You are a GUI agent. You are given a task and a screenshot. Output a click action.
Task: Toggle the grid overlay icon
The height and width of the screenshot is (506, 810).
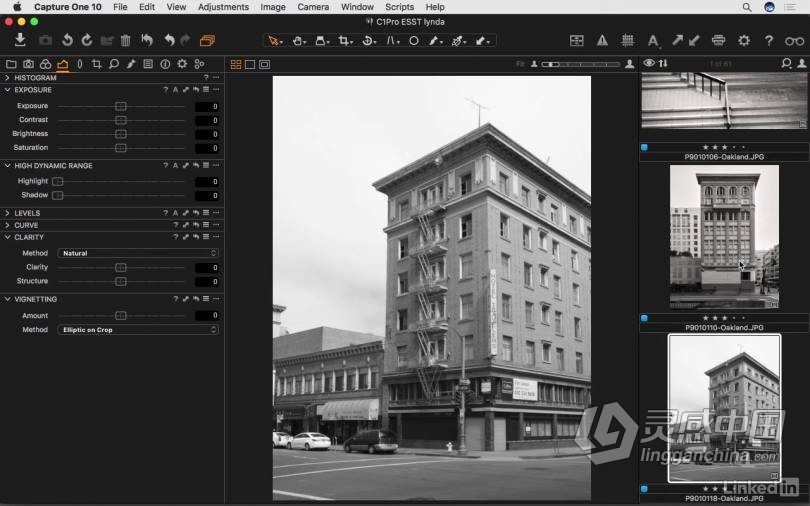click(628, 40)
